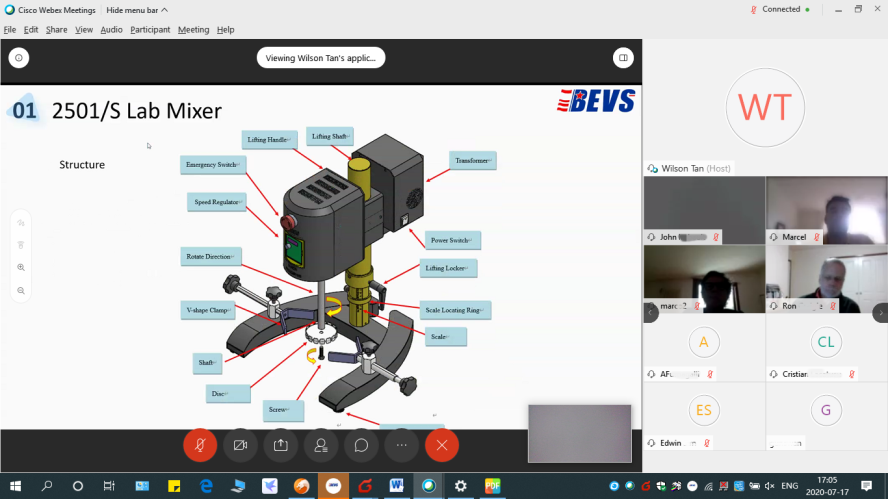This screenshot has width=888, height=499.
Task: Click muted mic icon next to Edwin
Action: pos(707,443)
